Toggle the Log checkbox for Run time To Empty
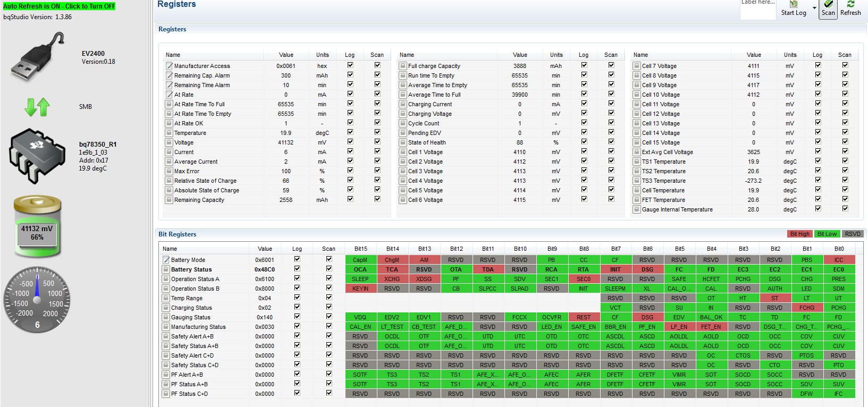 point(584,75)
